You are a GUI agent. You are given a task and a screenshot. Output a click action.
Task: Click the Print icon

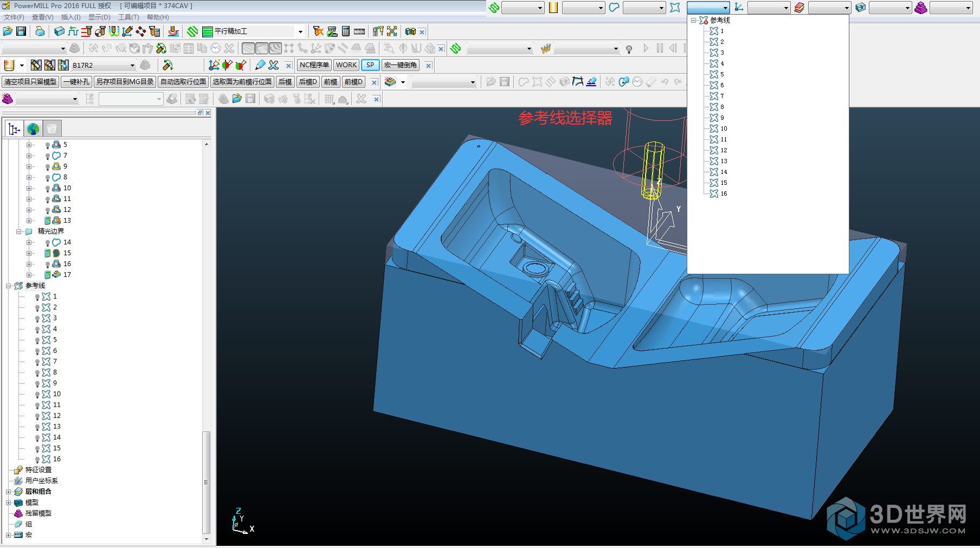40,31
